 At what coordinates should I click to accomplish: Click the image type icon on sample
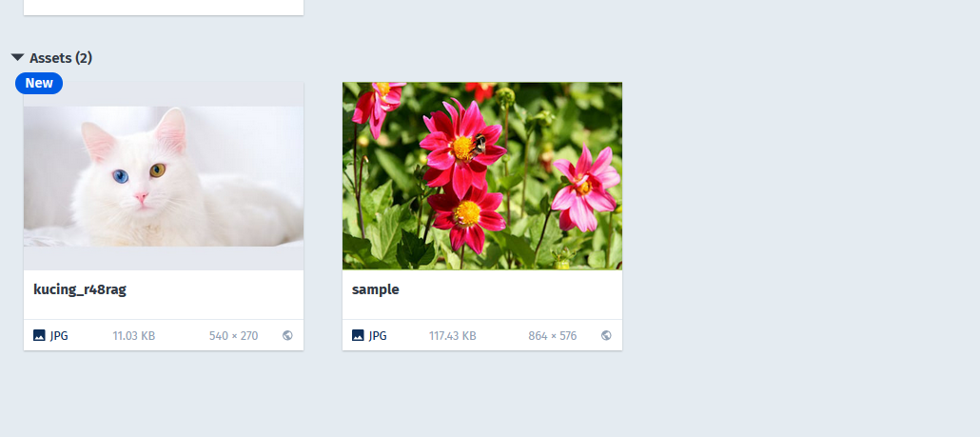tap(358, 336)
